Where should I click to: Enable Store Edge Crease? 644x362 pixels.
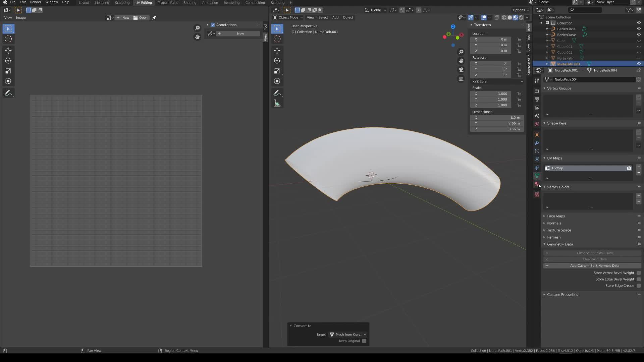(x=639, y=286)
